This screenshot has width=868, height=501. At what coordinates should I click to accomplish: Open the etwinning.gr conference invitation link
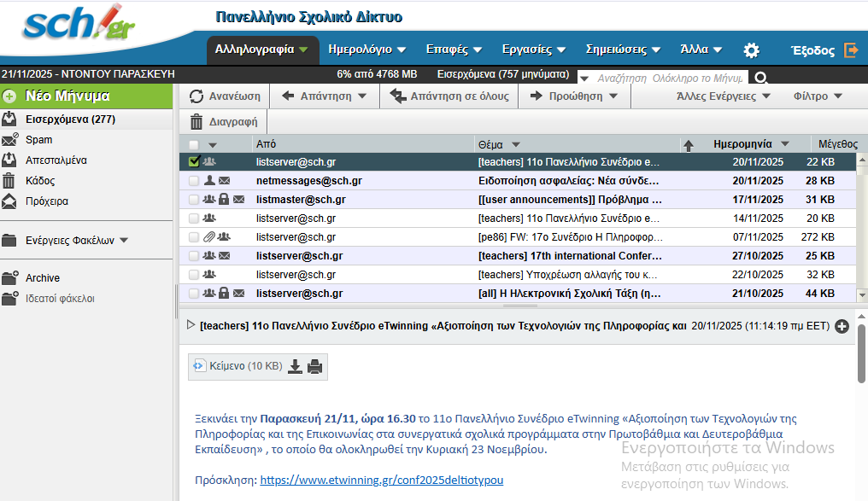point(381,480)
